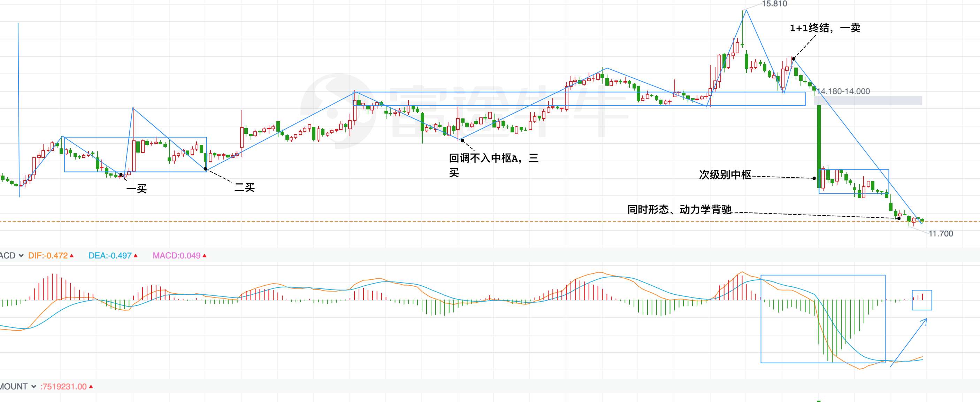Click the 回调不入中枢A 三买 annotation text
This screenshot has width=980, height=402.
click(493, 158)
